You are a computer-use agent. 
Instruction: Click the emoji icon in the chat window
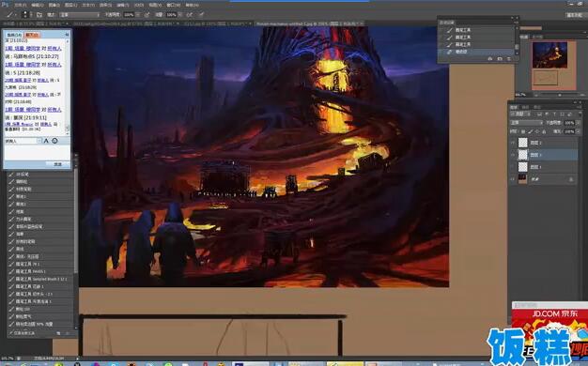click(x=54, y=141)
